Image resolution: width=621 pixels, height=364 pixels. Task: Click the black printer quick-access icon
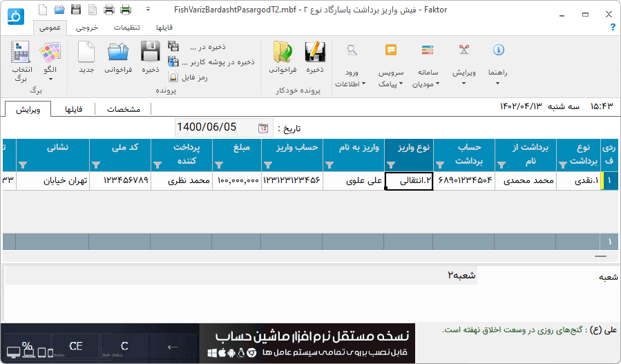tap(109, 10)
